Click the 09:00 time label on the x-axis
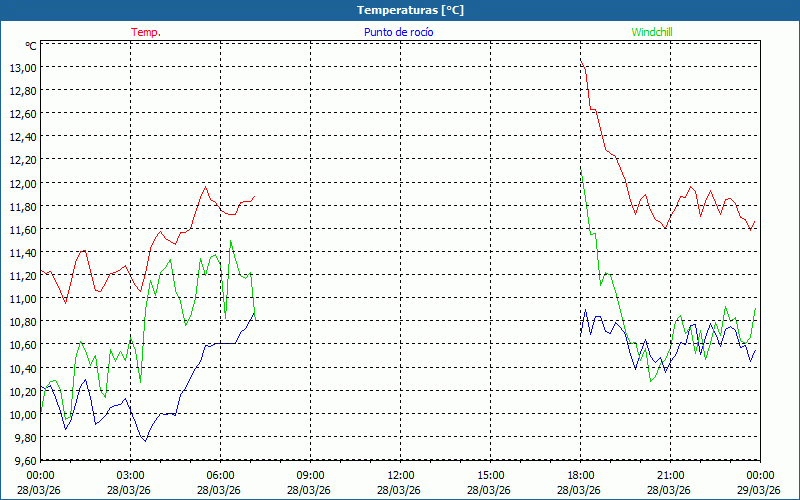This screenshot has height=500, width=800. tap(310, 475)
